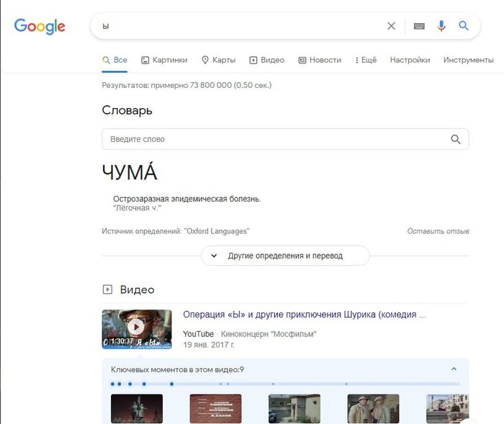Open the Видео search tab
The height and width of the screenshot is (424, 504).
tap(267, 60)
